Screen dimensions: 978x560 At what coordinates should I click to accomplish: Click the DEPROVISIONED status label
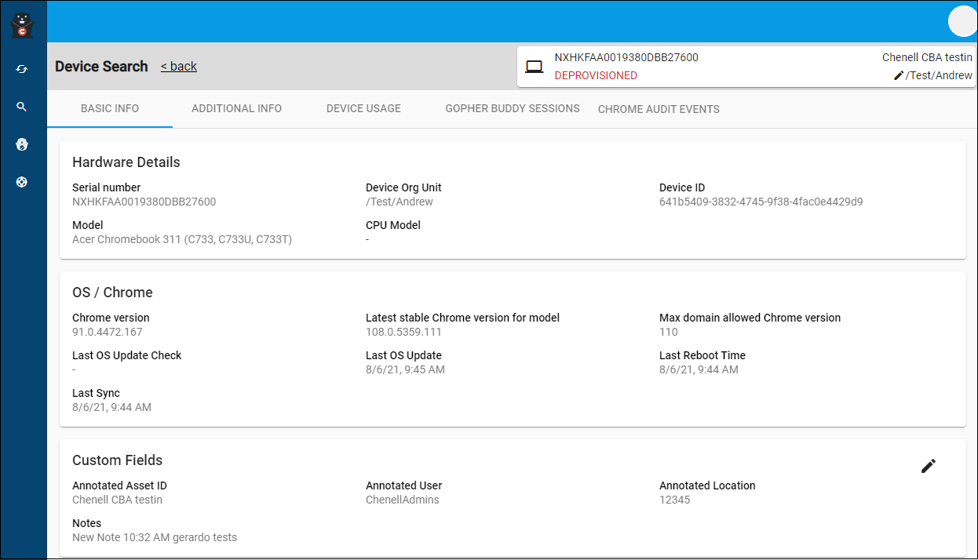pyautogui.click(x=596, y=76)
